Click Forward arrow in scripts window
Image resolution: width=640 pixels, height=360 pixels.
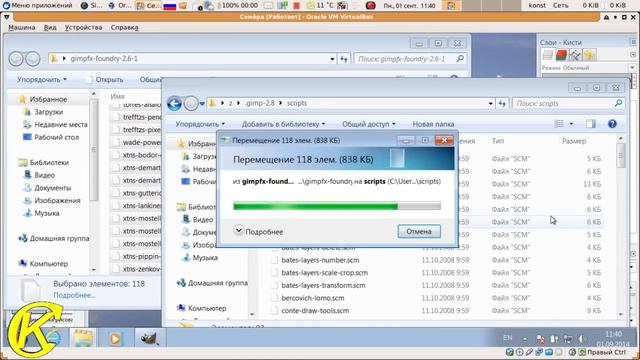click(x=191, y=103)
